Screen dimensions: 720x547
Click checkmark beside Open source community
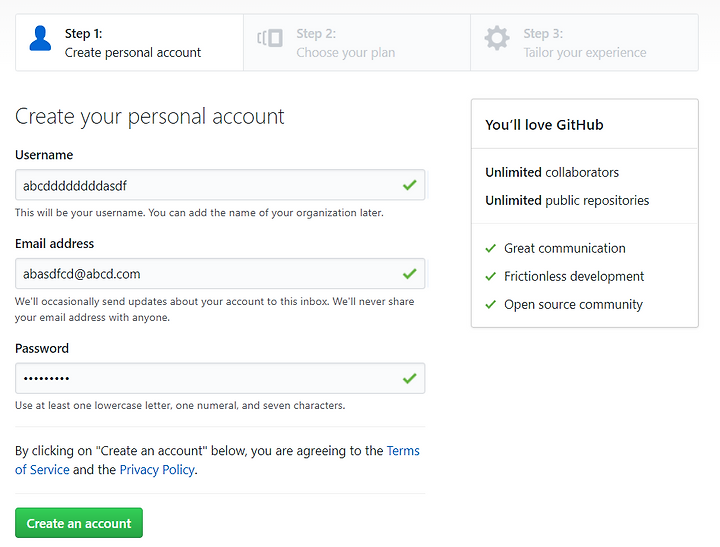coord(490,305)
